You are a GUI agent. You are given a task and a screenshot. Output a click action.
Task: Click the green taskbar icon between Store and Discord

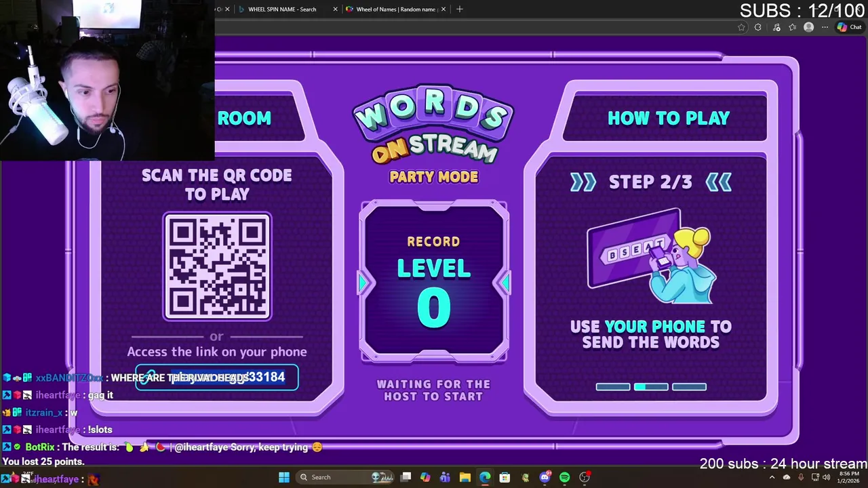(x=525, y=477)
